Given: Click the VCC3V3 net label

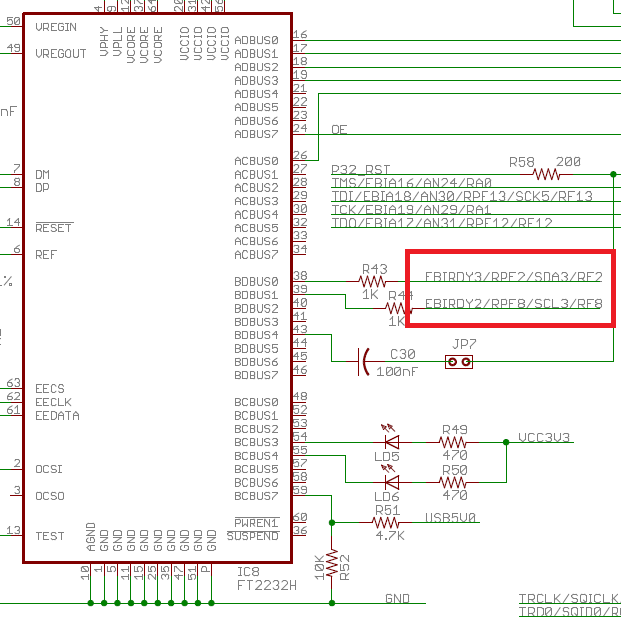Looking at the screenshot, I should [544, 437].
